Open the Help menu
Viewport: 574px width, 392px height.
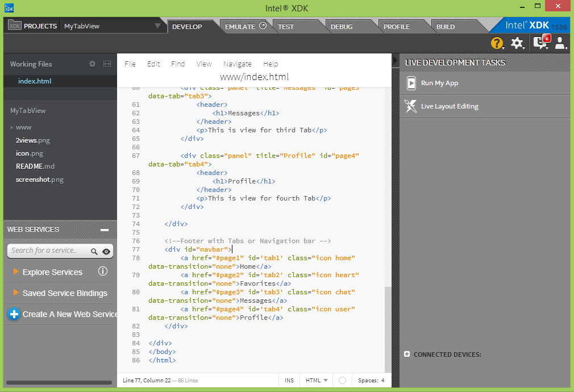271,64
